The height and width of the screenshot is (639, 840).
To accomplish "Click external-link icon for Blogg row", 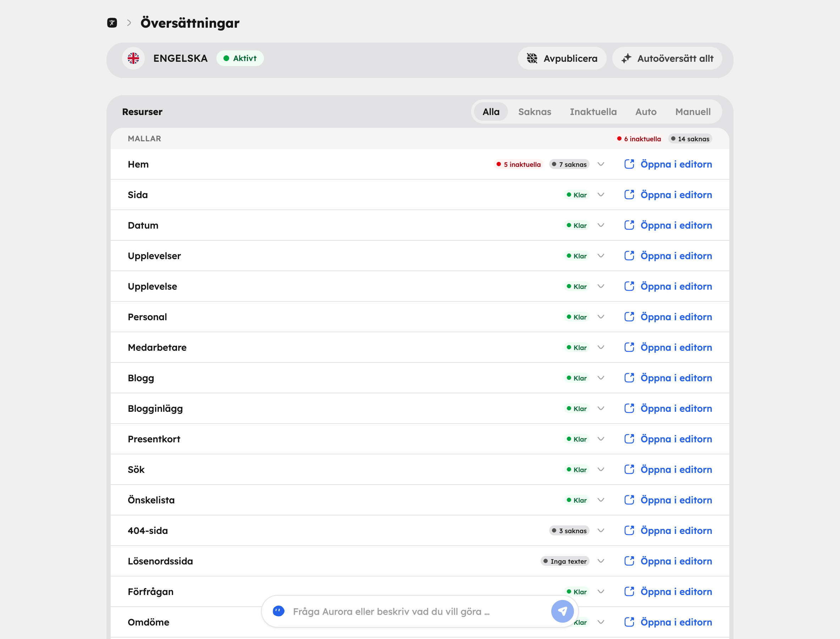I will coord(629,378).
